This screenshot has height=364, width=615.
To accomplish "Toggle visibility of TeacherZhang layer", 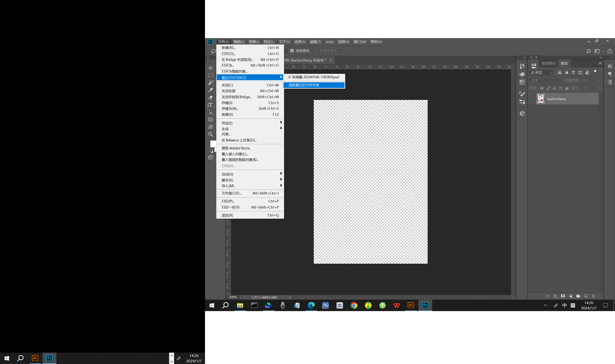I will coord(532,99).
